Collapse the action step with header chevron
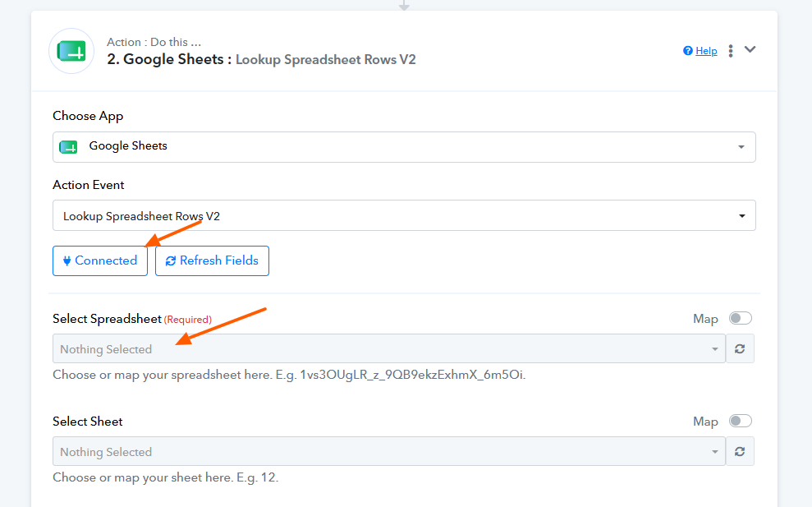 [x=750, y=50]
